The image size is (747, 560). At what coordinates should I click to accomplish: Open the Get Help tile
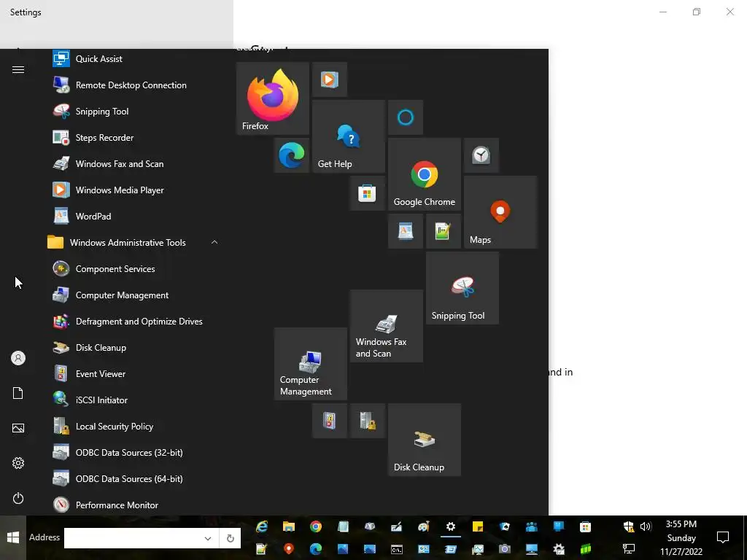tap(348, 136)
